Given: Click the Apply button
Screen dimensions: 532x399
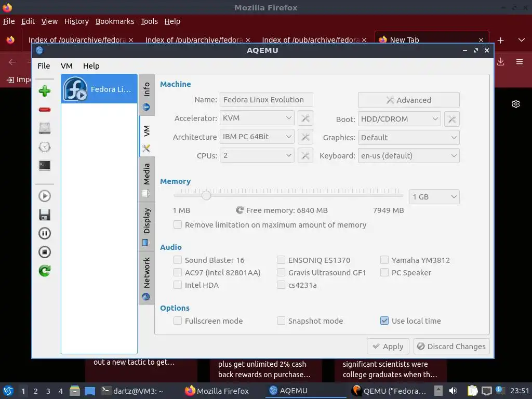Looking at the screenshot, I should pyautogui.click(x=388, y=346).
